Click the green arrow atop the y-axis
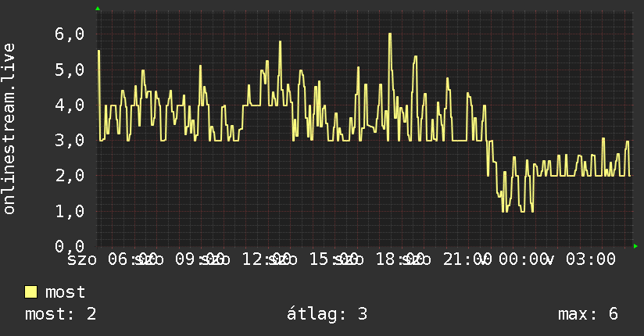 [x=98, y=9]
